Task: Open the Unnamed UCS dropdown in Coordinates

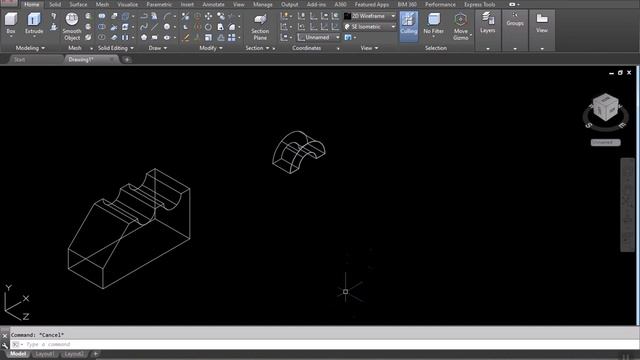Action: (318, 38)
